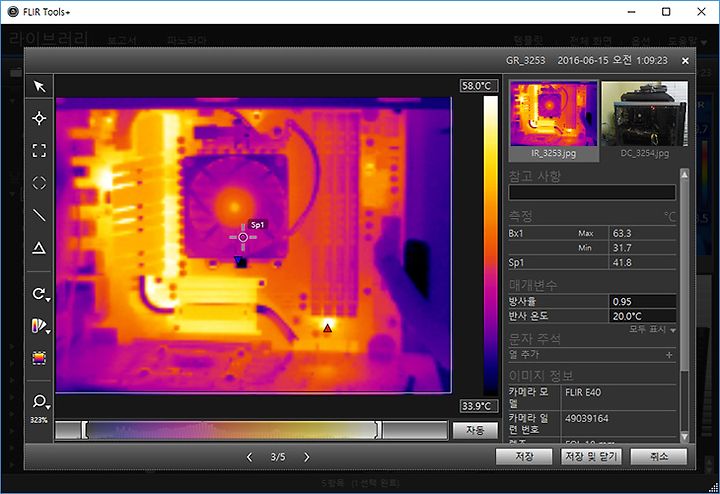
Task: Edit the emissivity value 0.95
Action: (x=642, y=302)
